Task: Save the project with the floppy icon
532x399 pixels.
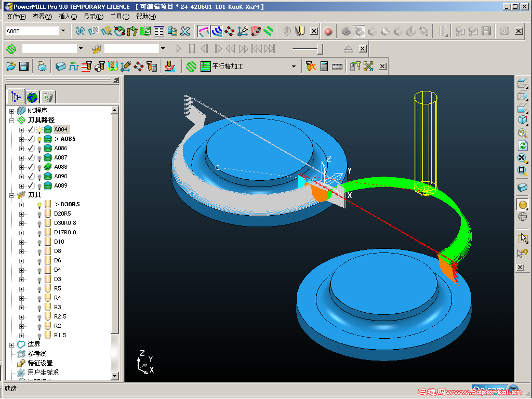Action: [24, 66]
